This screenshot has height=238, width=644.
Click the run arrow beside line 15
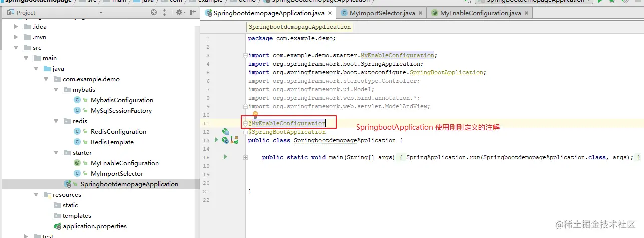click(x=225, y=157)
